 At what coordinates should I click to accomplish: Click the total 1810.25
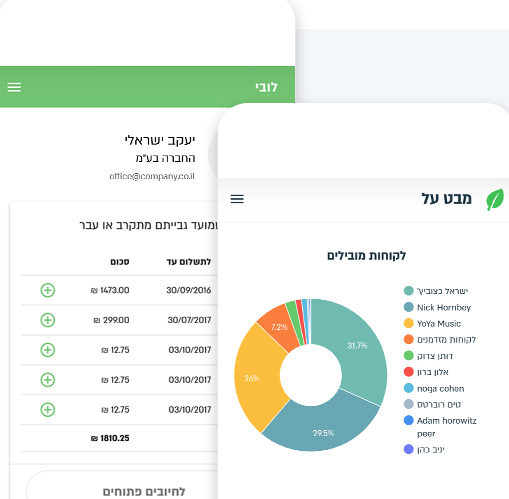pos(110,438)
